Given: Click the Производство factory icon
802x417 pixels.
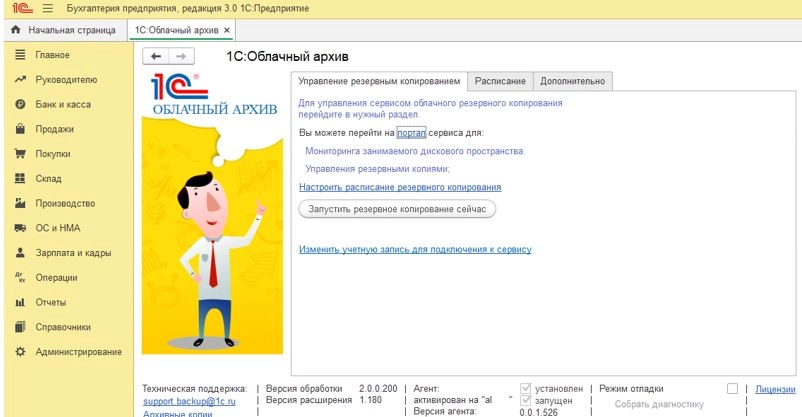Looking at the screenshot, I should click(20, 203).
